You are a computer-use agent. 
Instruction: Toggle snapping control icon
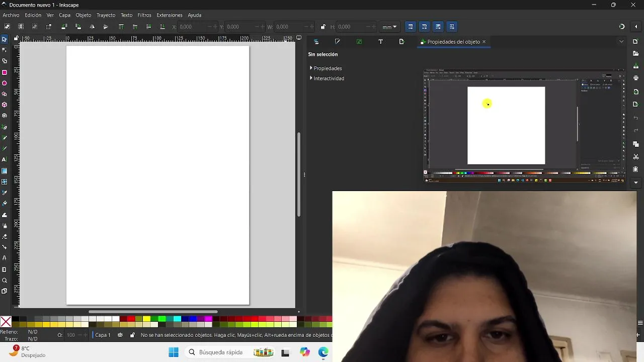[x=622, y=27]
